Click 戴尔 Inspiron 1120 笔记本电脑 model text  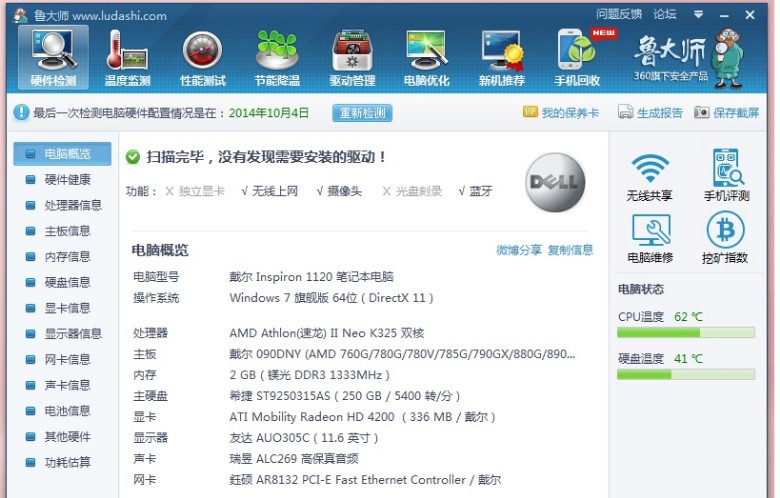[x=311, y=277]
